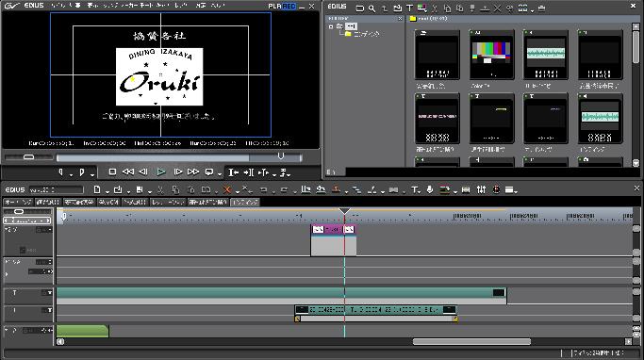
Task: Click the Fast Forward button
Action: (193, 172)
